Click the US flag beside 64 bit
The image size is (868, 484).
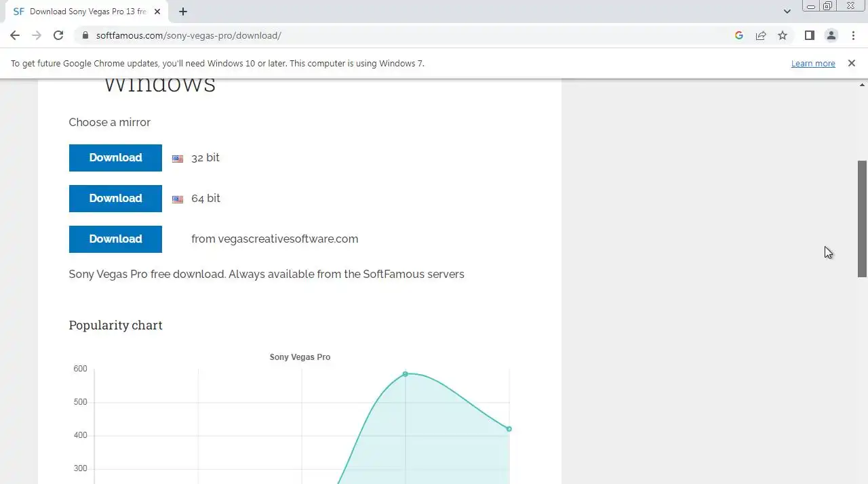click(x=178, y=199)
